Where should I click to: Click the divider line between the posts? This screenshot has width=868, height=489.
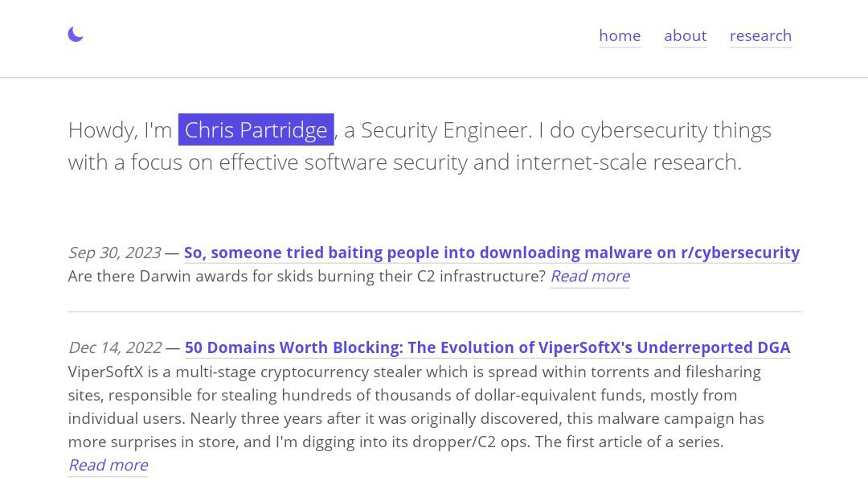[x=435, y=312]
